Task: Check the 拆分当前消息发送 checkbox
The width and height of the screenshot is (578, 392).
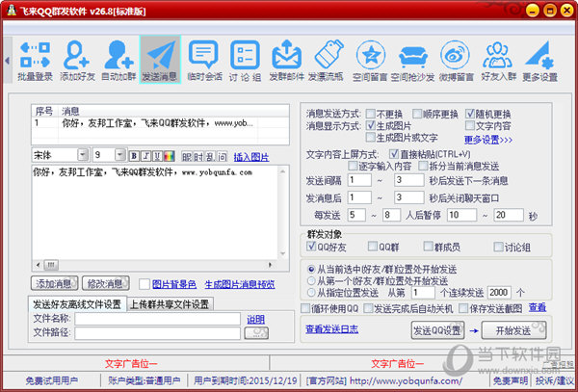Action: 423,166
